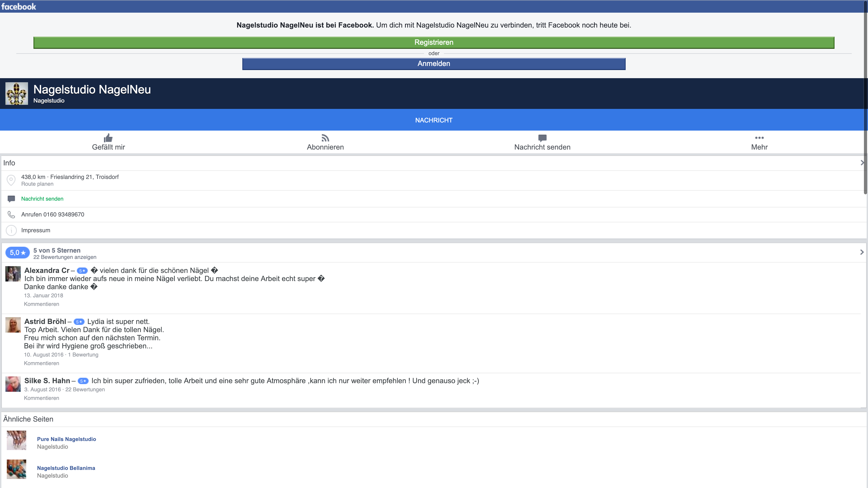Screen dimensions: 868x488
Task: Open the Nagelstudio NagelNeu profile picture
Action: pyautogui.click(x=17, y=93)
